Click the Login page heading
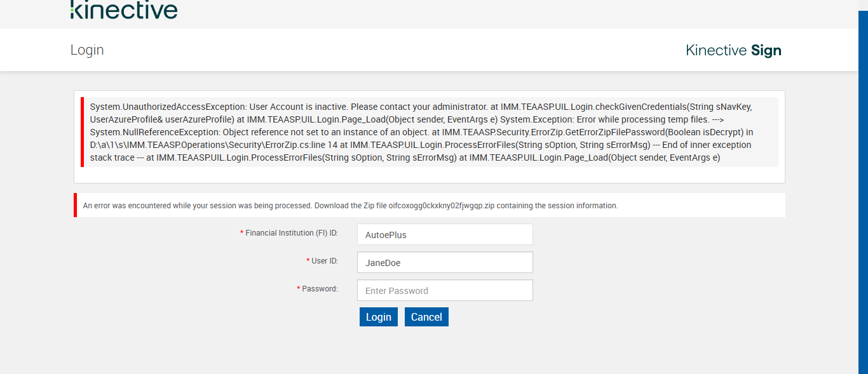 (x=87, y=50)
